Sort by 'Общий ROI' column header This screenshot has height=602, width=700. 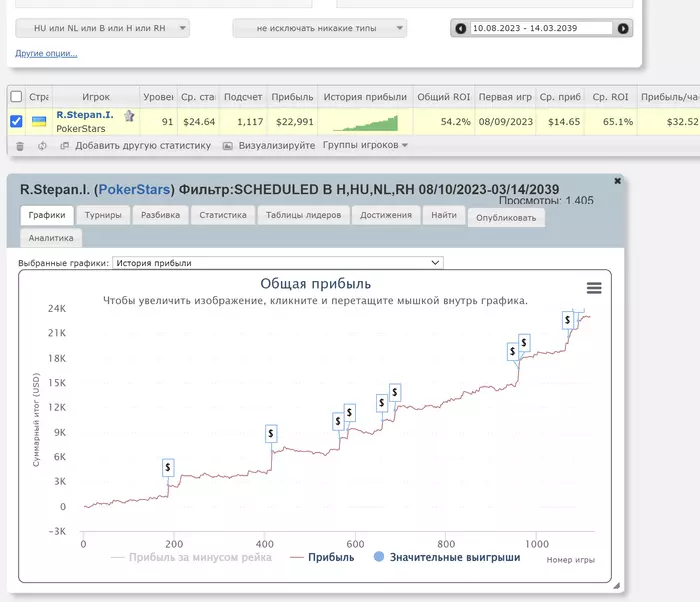[x=443, y=97]
